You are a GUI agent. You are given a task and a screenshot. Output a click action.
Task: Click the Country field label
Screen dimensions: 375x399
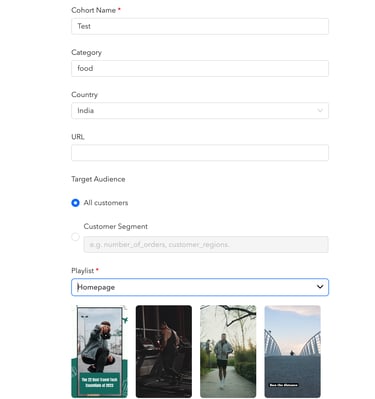[84, 95]
